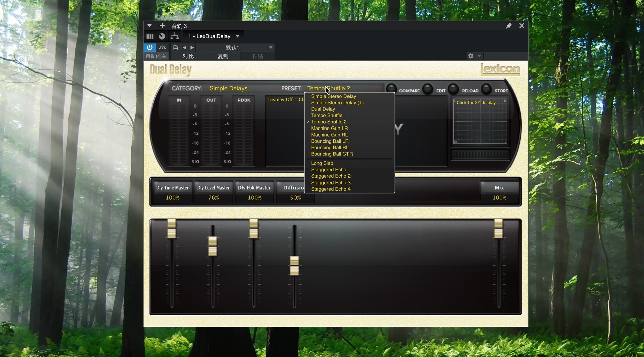644x357 pixels.
Task: Click the sidechain routing icon
Action: [x=175, y=36]
